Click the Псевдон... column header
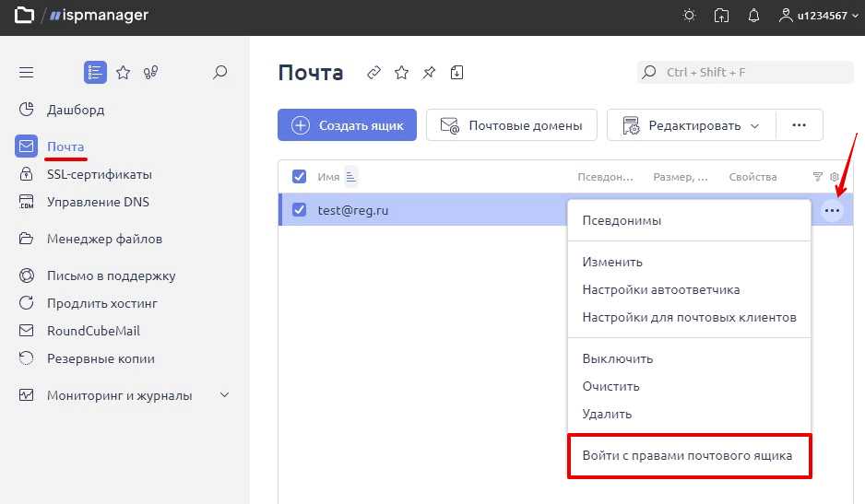Viewport: 865px width, 504px height. (605, 177)
